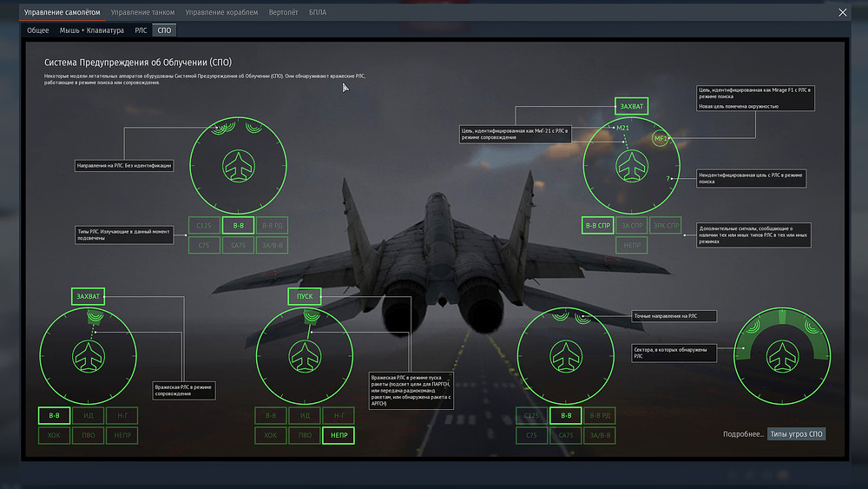The width and height of the screenshot is (868, 489).
Task: Click the unidentified '?' target marker
Action: [x=668, y=178]
